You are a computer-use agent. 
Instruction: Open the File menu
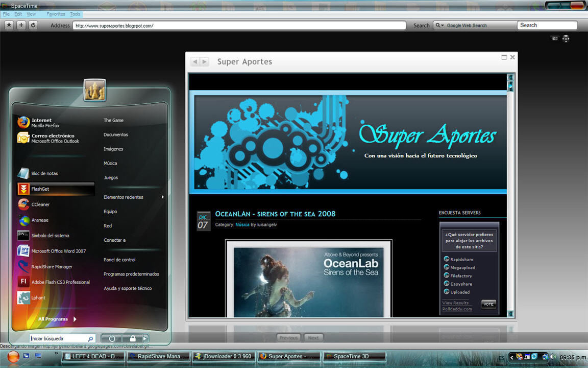tap(6, 14)
